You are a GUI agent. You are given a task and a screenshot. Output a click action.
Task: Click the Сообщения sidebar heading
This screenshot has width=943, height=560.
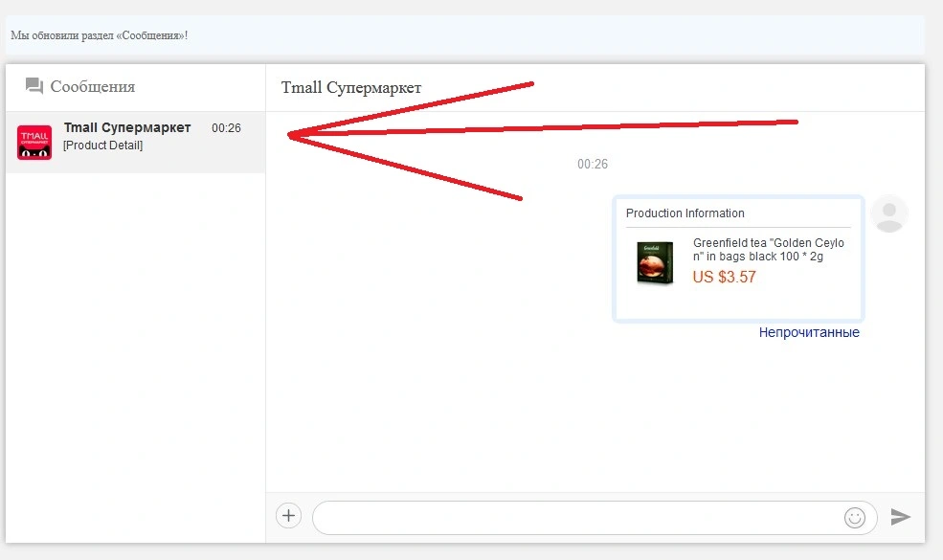click(93, 86)
